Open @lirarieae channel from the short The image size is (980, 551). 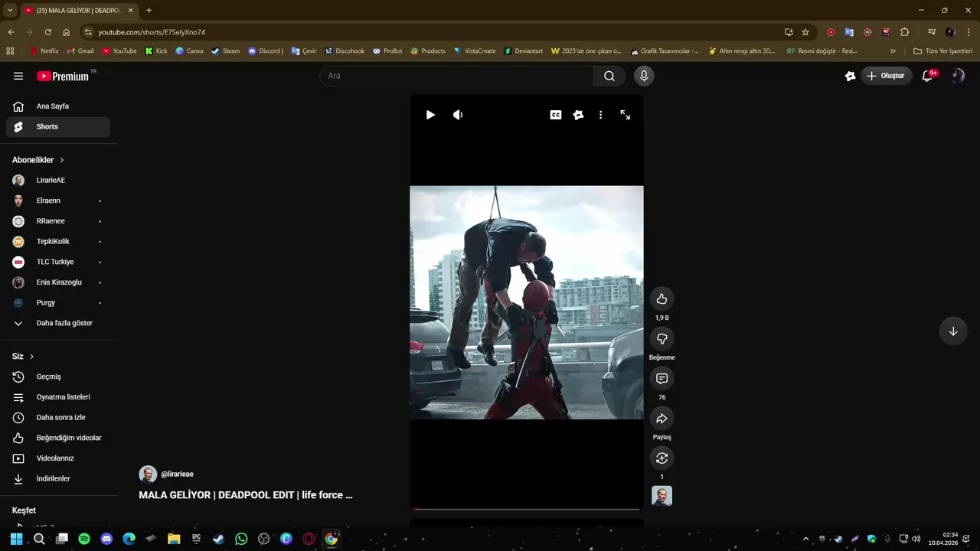(177, 474)
